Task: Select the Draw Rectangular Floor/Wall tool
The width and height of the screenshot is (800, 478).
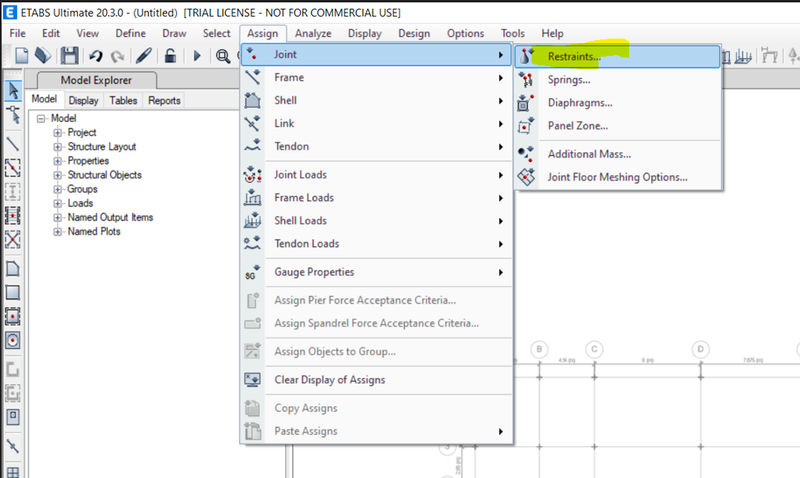Action: [x=13, y=292]
